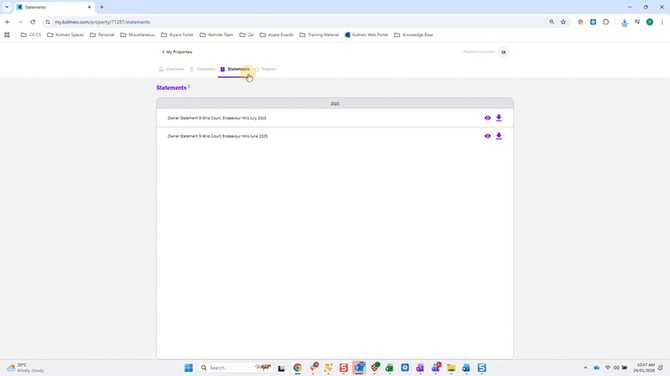The image size is (670, 376).
Task: Download the June 2025 owner statement
Action: 499,136
